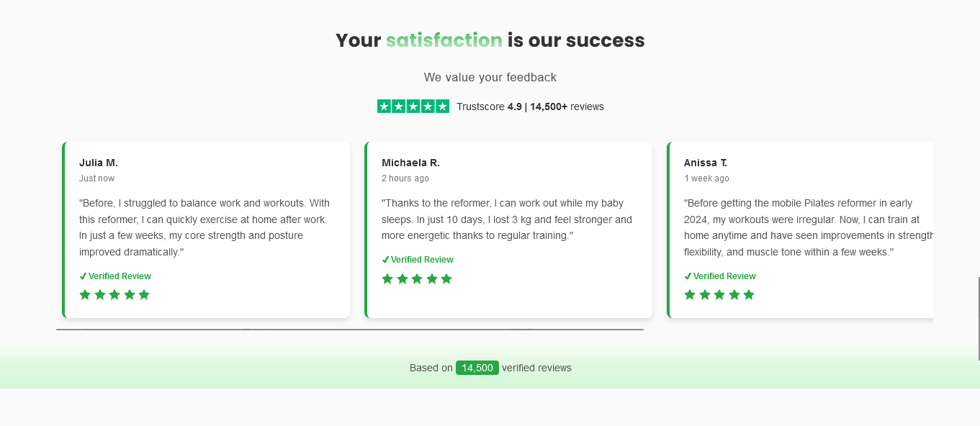Click the Trustpilot star rating icon
The height and width of the screenshot is (426, 980).
pyautogui.click(x=413, y=106)
